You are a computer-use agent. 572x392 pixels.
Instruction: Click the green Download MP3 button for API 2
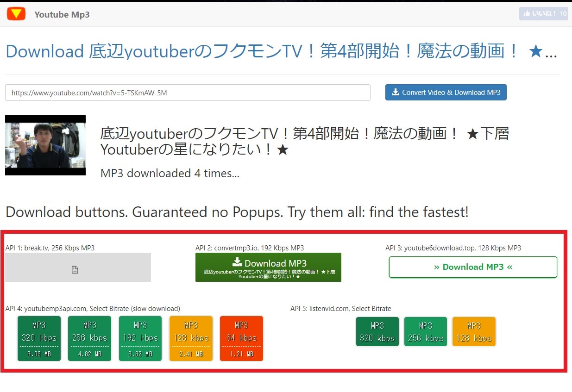(x=268, y=267)
